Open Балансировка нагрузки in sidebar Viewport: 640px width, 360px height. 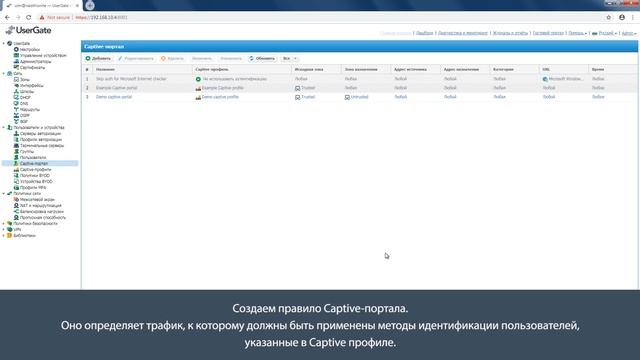click(x=42, y=211)
